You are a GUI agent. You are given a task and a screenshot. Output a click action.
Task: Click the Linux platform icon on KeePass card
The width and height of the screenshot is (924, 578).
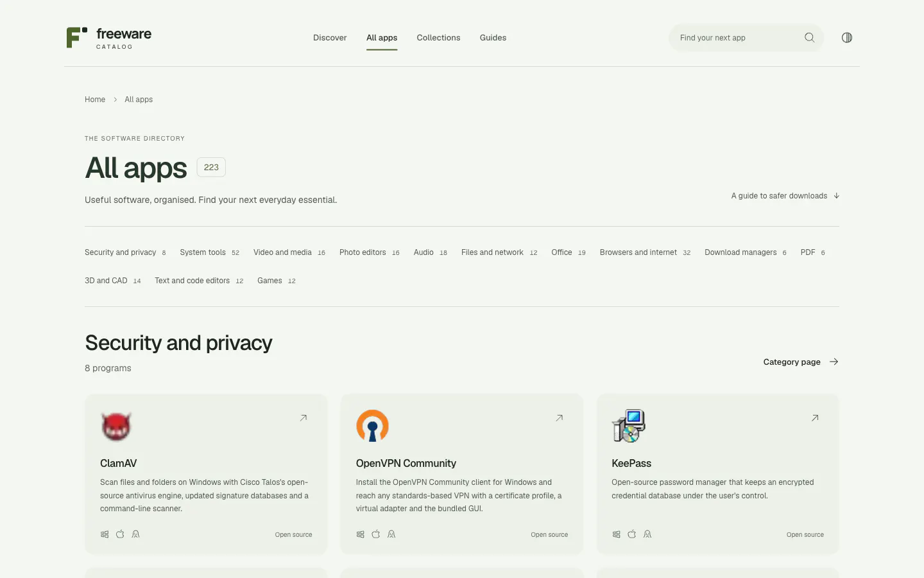647,534
